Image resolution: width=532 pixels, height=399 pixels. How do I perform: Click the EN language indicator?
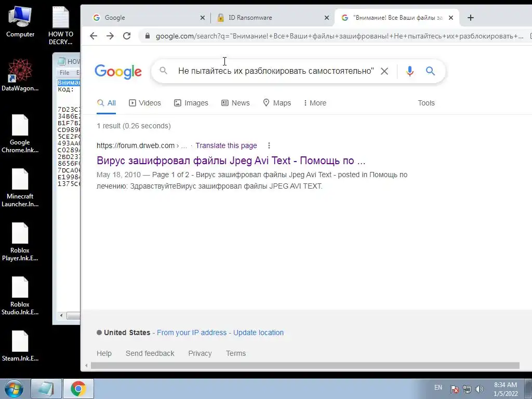tap(438, 388)
